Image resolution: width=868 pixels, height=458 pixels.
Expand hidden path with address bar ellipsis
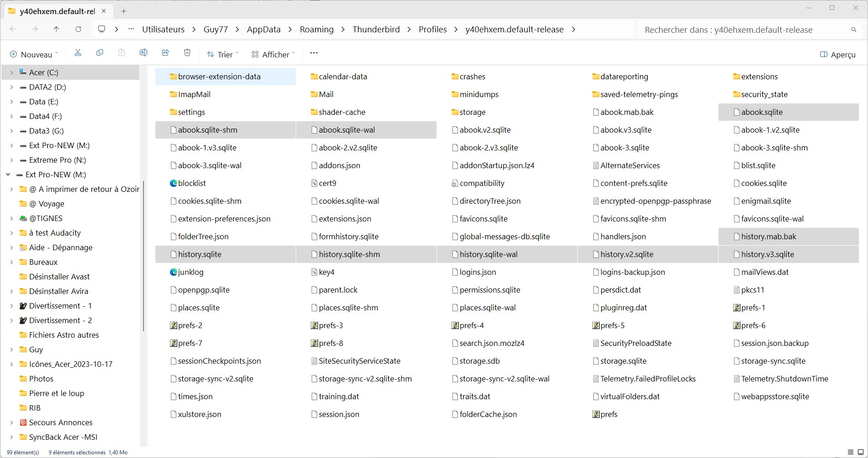(131, 29)
